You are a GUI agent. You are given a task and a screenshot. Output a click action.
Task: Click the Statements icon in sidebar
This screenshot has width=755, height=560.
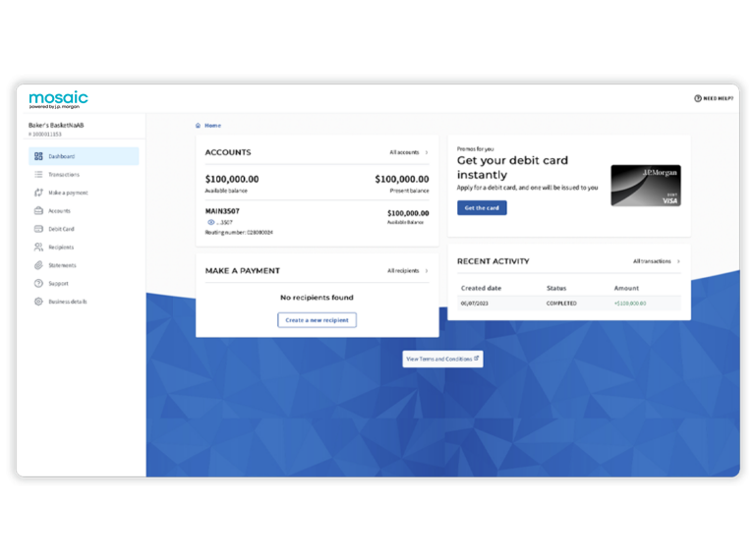pos(38,265)
